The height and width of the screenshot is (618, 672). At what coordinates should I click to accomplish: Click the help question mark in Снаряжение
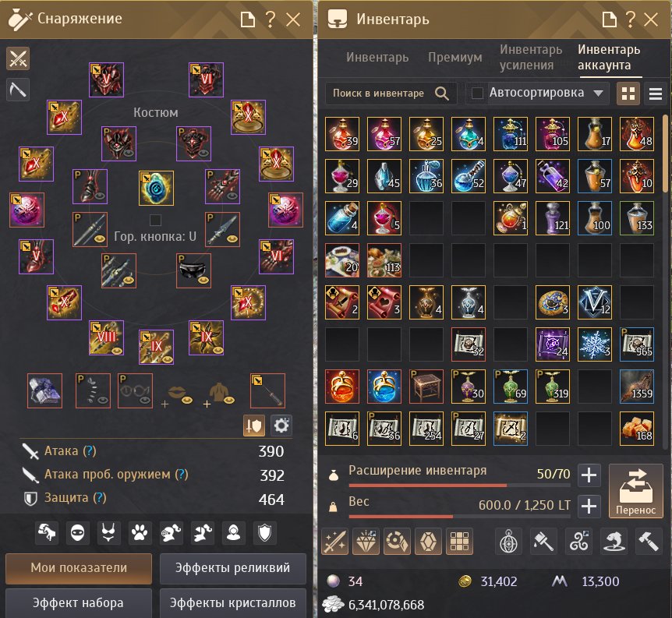[x=270, y=19]
